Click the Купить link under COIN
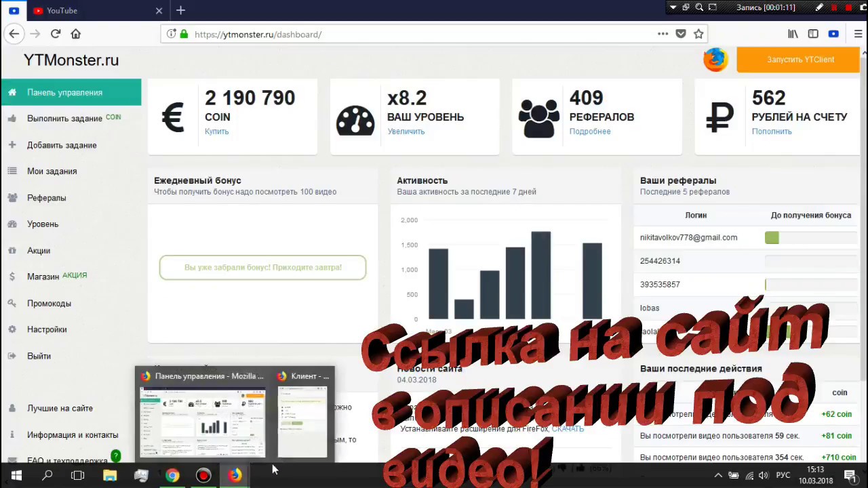Screen dimensions: 868x488 [x=217, y=131]
